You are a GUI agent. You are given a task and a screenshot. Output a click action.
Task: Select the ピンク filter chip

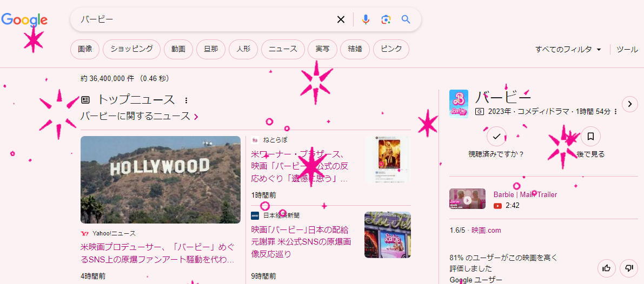point(391,50)
